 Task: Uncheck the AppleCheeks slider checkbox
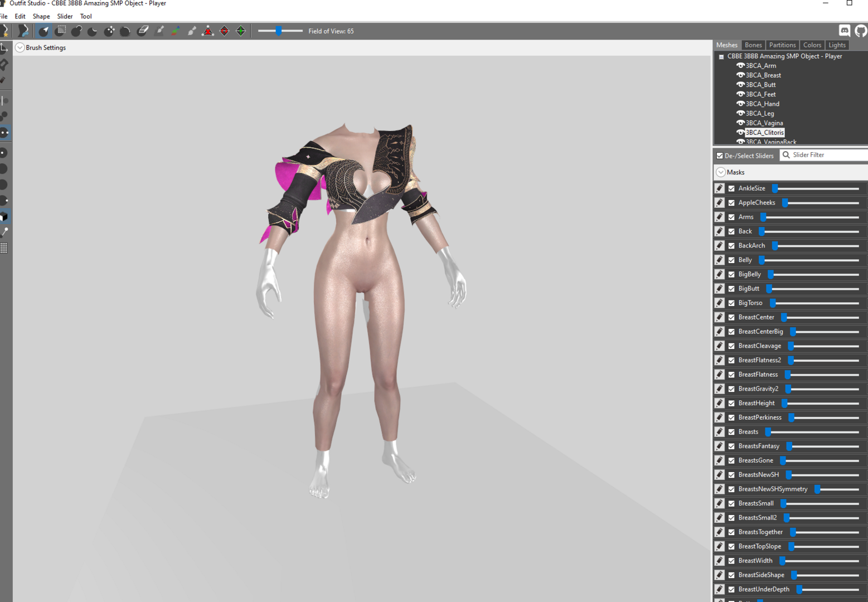click(731, 203)
